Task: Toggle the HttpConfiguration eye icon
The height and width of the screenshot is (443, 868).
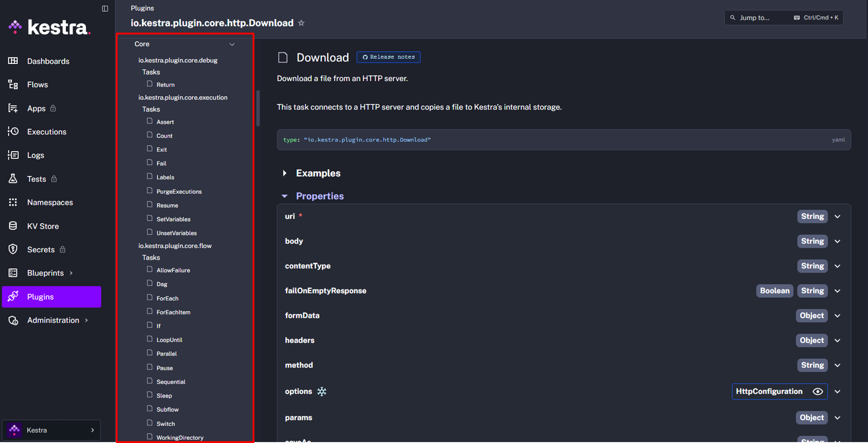Action: [x=818, y=391]
